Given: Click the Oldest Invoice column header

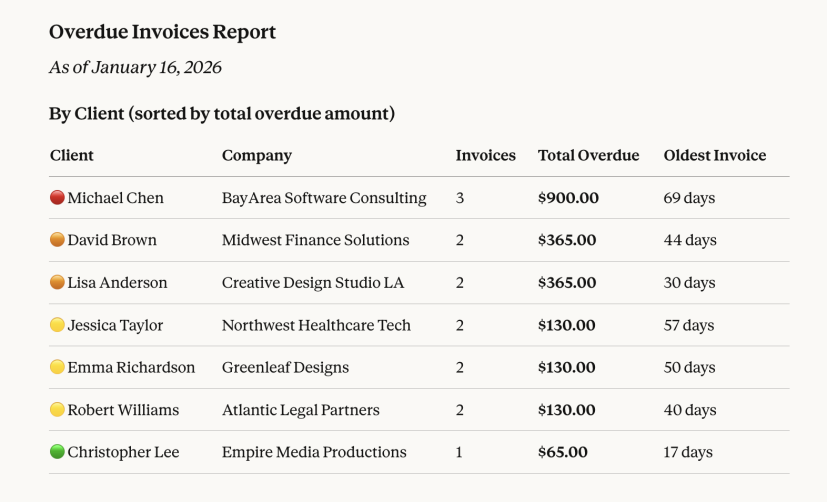Looking at the screenshot, I should click(x=715, y=155).
